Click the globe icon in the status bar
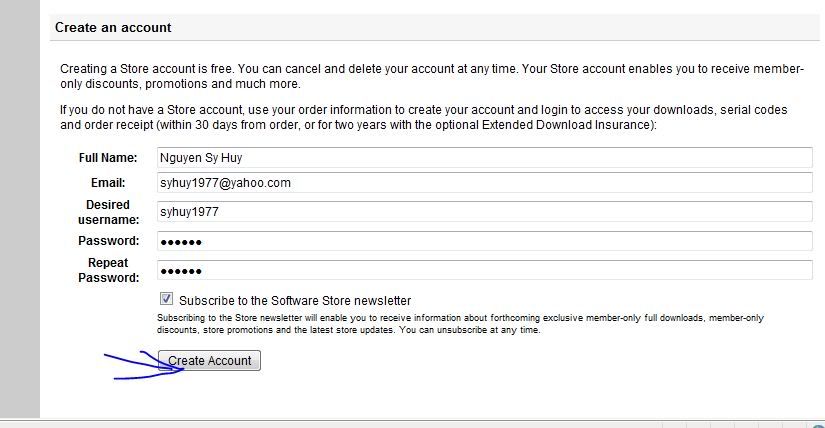The width and height of the screenshot is (825, 428). (819, 425)
